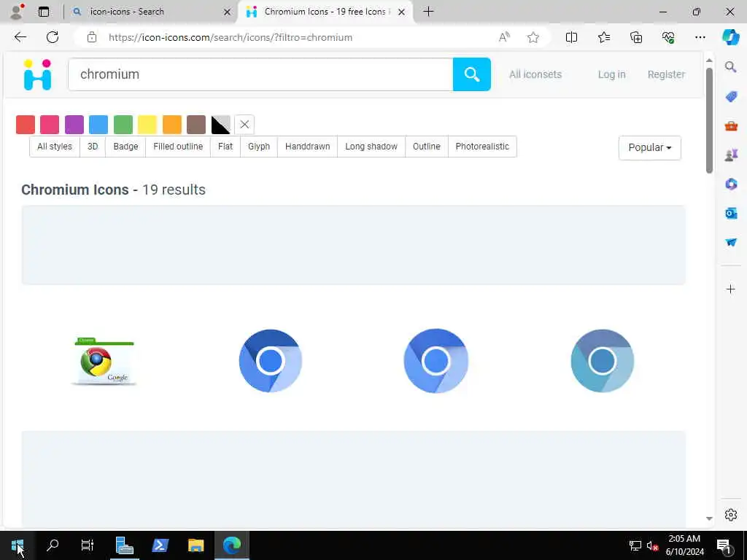The height and width of the screenshot is (560, 747).
Task: Open the icon-icons site logo
Action: tap(38, 75)
